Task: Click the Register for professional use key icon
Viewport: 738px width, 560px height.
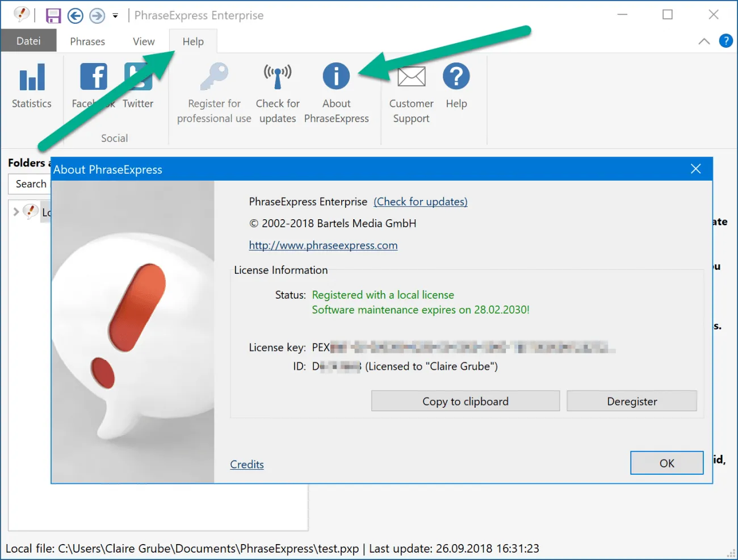Action: pos(214,77)
